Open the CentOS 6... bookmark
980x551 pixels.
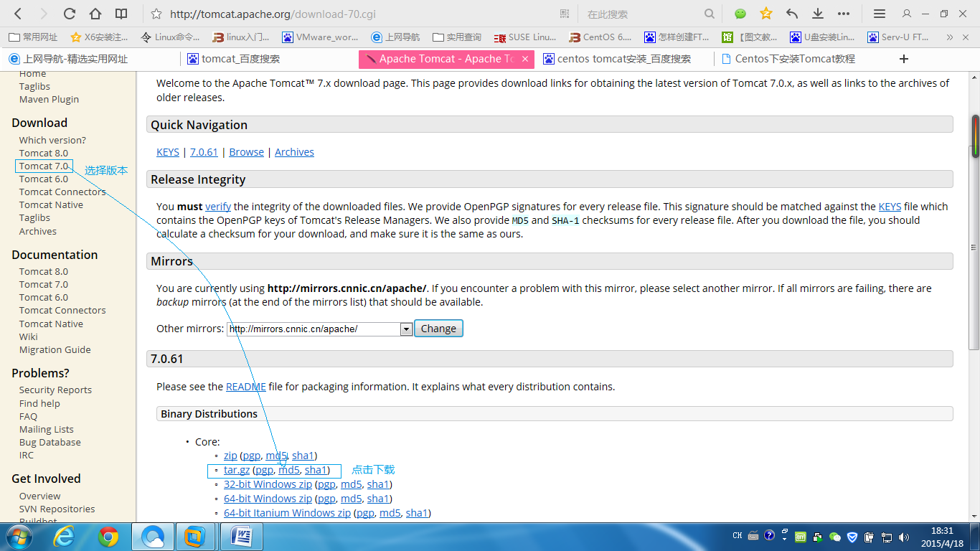(x=602, y=37)
